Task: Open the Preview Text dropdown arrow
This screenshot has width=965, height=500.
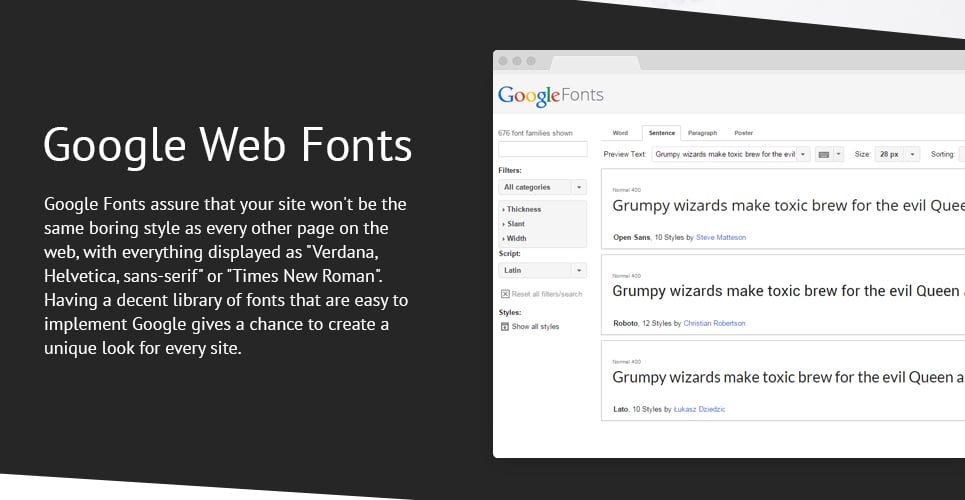Action: pyautogui.click(x=803, y=155)
